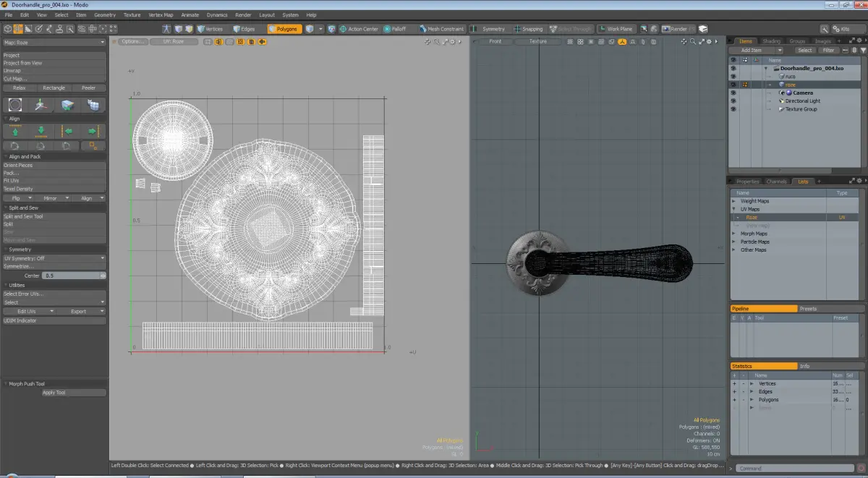
Task: Expand Vertices row in Statistics
Action: (752, 383)
